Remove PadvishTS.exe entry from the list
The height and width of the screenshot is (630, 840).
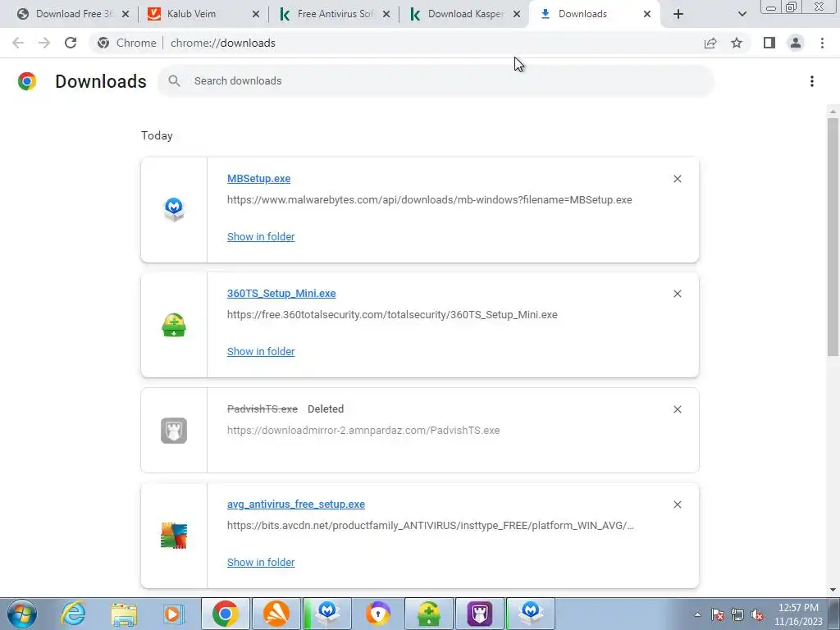[677, 409]
